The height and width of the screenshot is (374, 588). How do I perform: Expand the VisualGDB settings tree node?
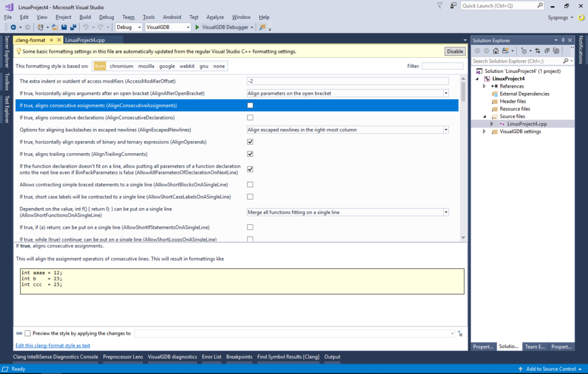pyautogui.click(x=484, y=131)
